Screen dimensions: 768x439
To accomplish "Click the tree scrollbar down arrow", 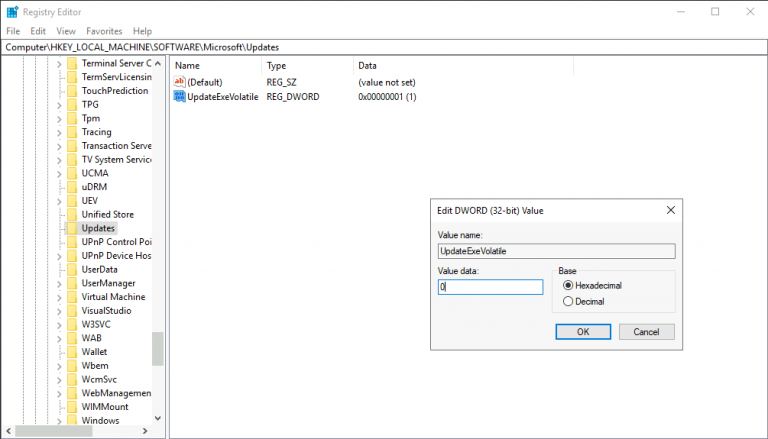I will 157,418.
